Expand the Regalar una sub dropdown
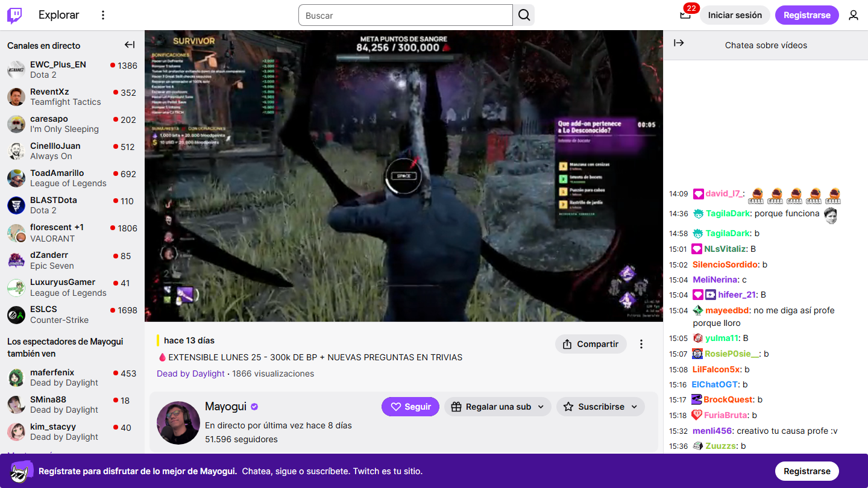Image resolution: width=868 pixels, height=488 pixels. (498, 407)
